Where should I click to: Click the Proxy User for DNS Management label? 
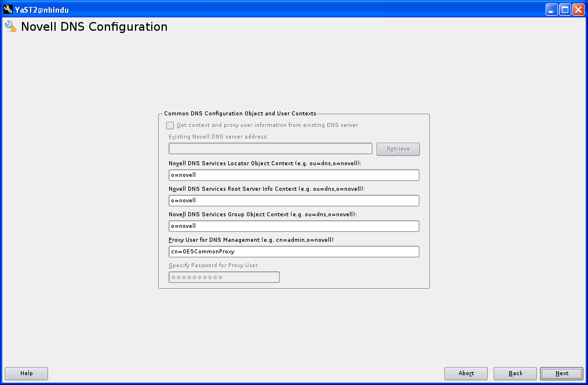coord(251,240)
